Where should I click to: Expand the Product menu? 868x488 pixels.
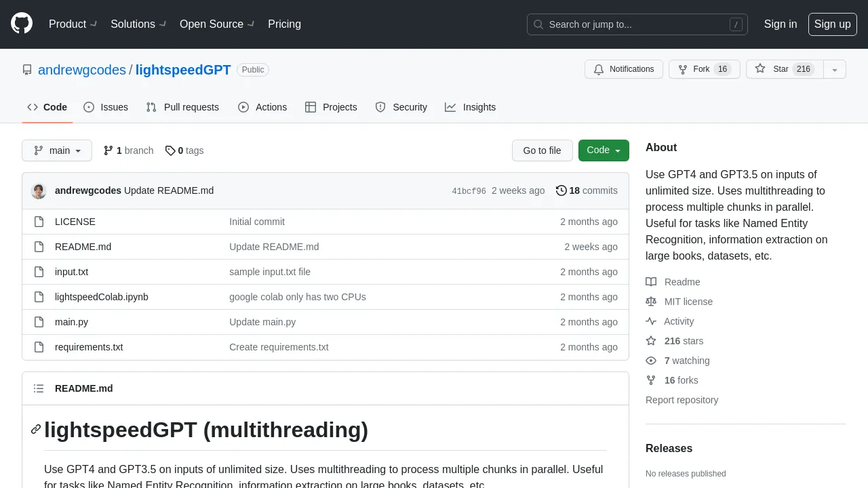pos(73,24)
